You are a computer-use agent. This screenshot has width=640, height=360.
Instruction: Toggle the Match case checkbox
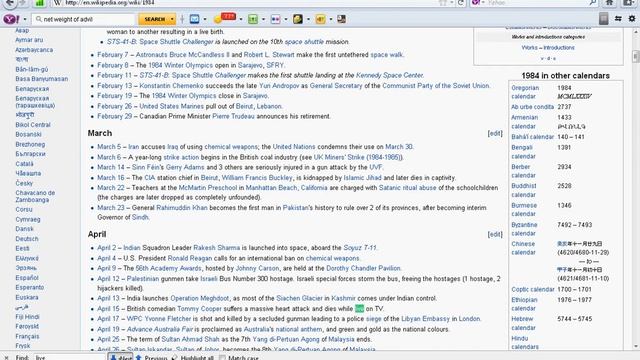click(222, 358)
